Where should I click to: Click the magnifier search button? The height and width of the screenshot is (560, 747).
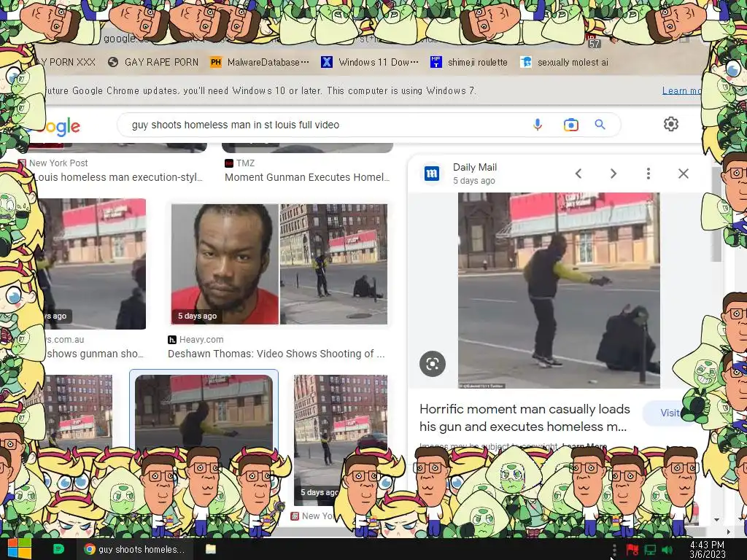tap(600, 125)
